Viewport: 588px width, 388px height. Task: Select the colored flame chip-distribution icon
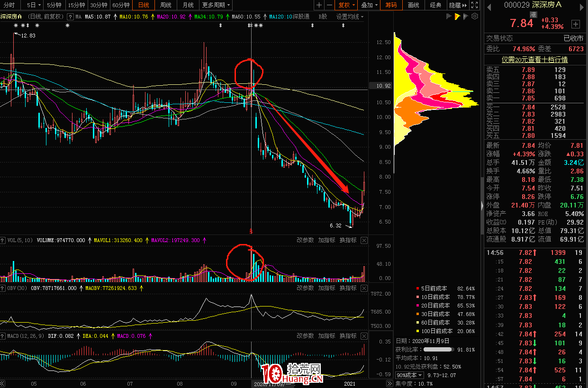coord(457,17)
